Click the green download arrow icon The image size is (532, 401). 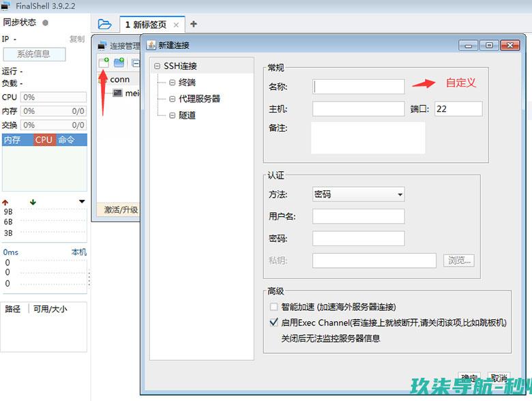click(33, 202)
